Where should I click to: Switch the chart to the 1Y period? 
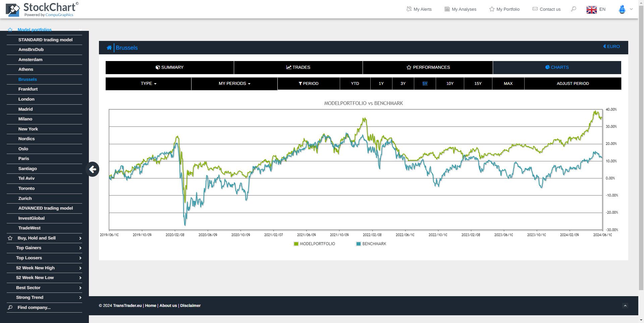(x=381, y=84)
